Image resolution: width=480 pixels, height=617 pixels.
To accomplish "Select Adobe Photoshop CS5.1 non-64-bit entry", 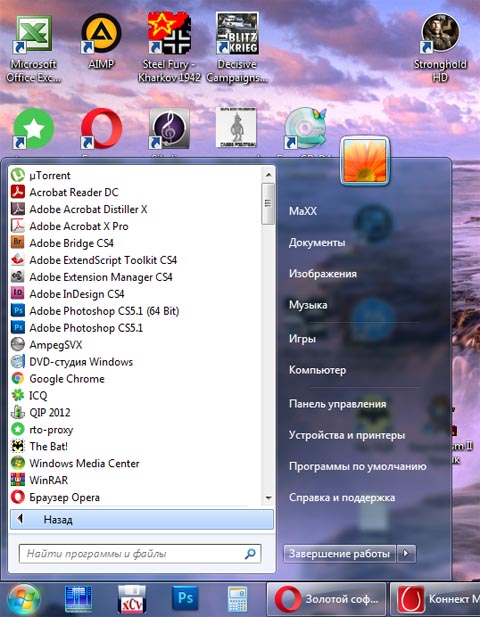I will (86, 328).
